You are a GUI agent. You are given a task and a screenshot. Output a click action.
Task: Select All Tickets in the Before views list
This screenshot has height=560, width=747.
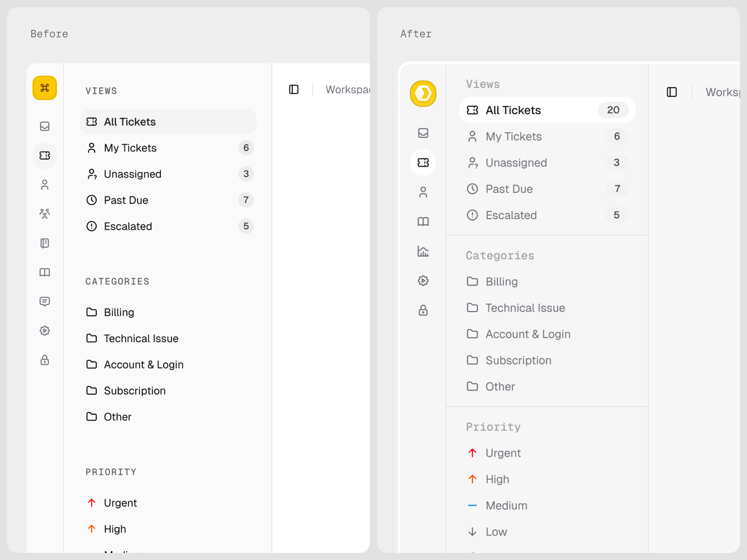point(168,122)
